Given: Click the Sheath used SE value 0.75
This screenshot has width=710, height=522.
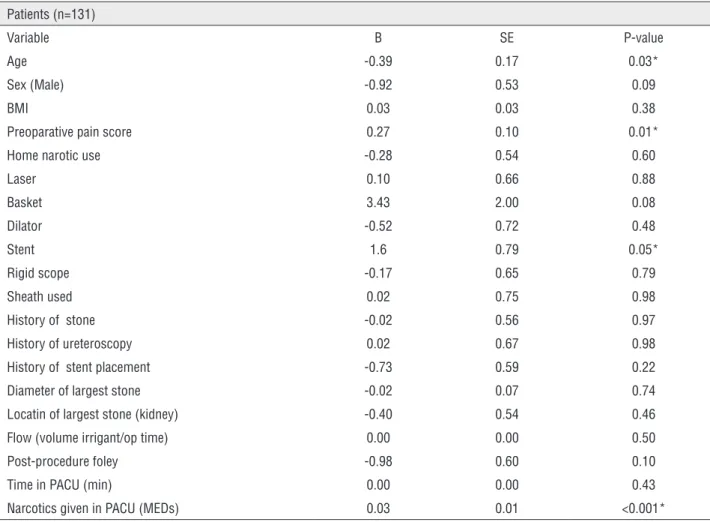Looking at the screenshot, I should point(507,297).
